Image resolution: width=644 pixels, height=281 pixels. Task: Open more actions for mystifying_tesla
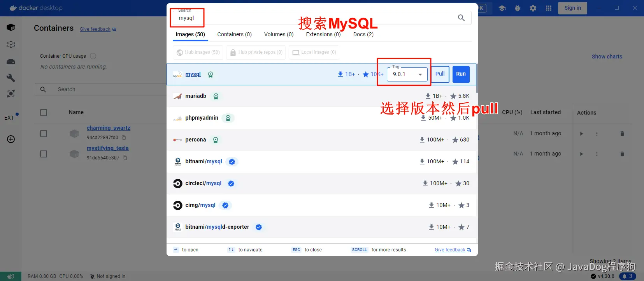coord(597,154)
